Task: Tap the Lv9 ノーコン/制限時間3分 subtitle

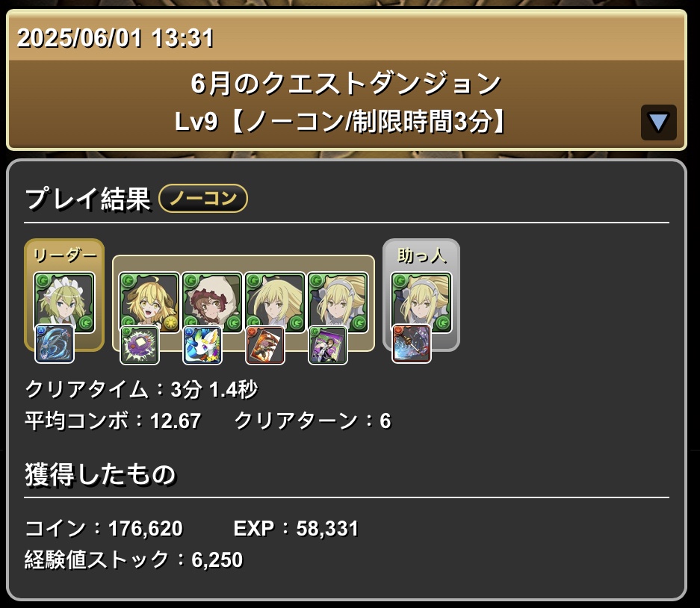Action: click(340, 122)
